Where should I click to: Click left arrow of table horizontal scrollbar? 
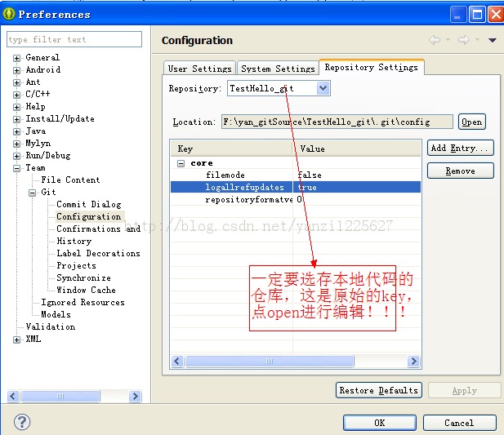coord(177,362)
